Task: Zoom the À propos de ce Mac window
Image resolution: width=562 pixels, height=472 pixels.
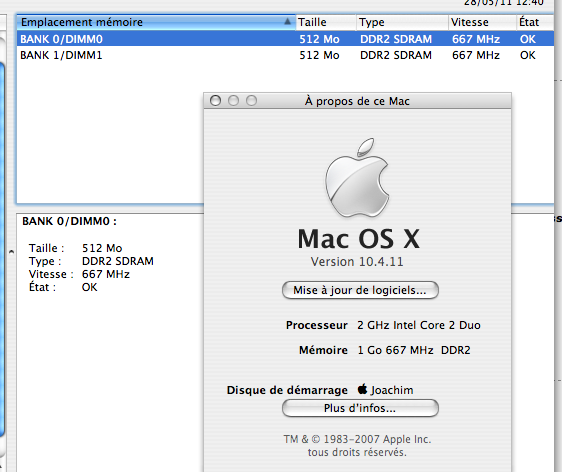Action: coord(252,101)
